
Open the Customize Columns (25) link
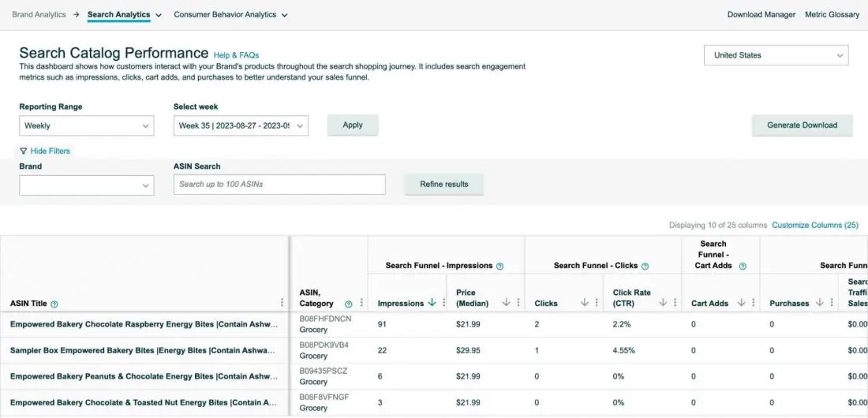click(814, 226)
